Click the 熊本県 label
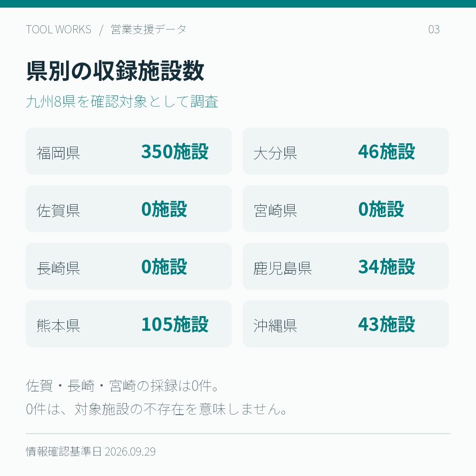The width and height of the screenshot is (476, 476). pos(58,326)
